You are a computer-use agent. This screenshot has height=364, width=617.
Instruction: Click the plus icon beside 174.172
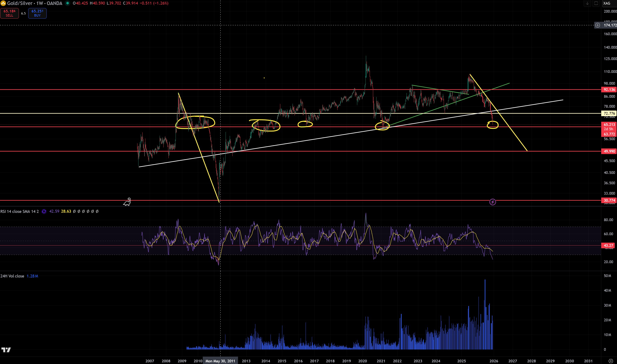[x=597, y=25]
